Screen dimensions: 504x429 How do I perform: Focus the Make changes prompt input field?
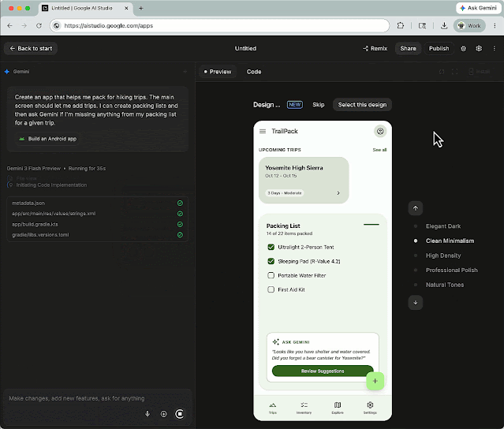(97, 398)
